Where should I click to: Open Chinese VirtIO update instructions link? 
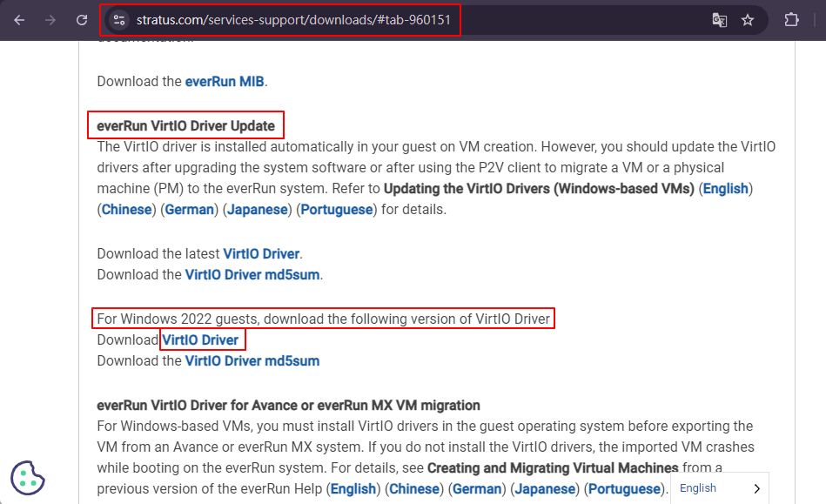coord(126,210)
